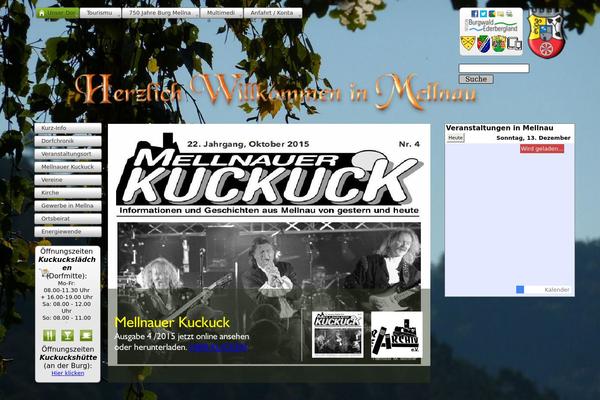Click the cocktail glass icon
The height and width of the screenshot is (400, 600).
tap(67, 336)
